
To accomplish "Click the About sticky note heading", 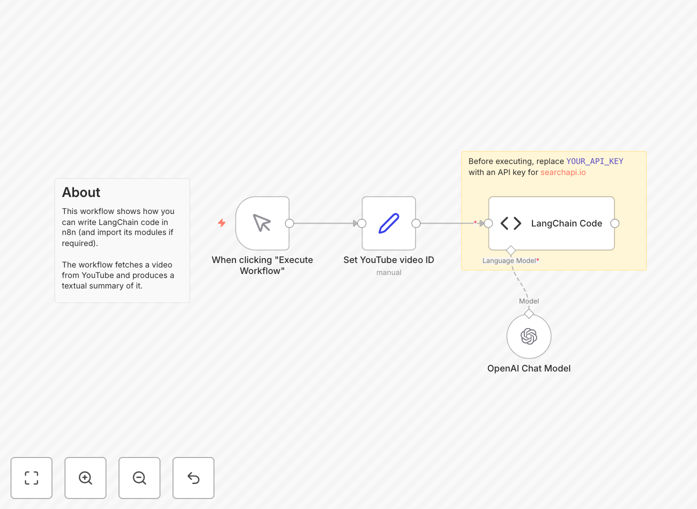I will point(81,192).
